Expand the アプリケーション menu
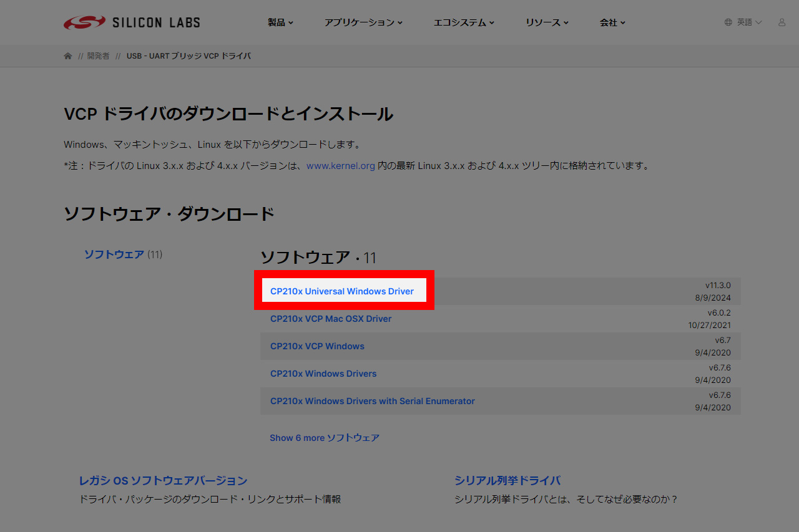799x532 pixels. [363, 22]
